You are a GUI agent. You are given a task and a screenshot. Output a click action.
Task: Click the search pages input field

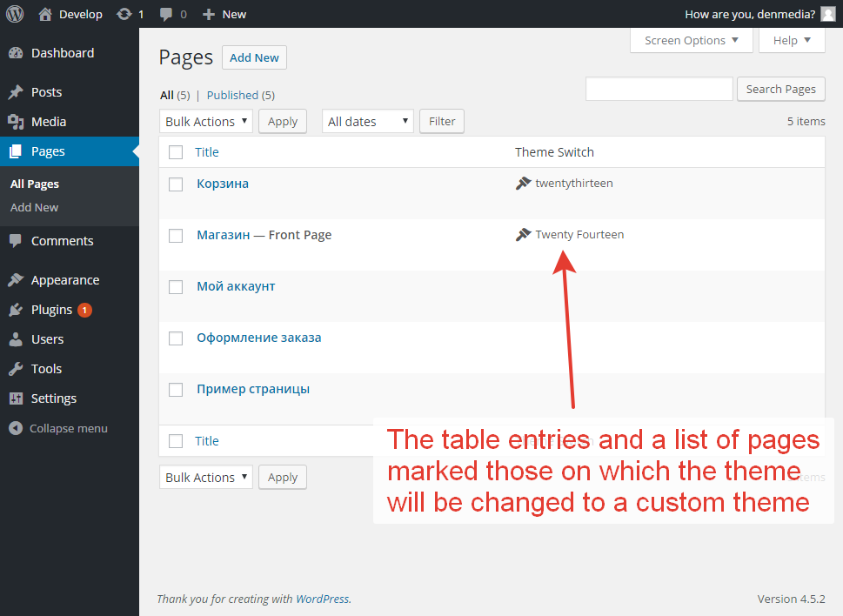pos(659,90)
